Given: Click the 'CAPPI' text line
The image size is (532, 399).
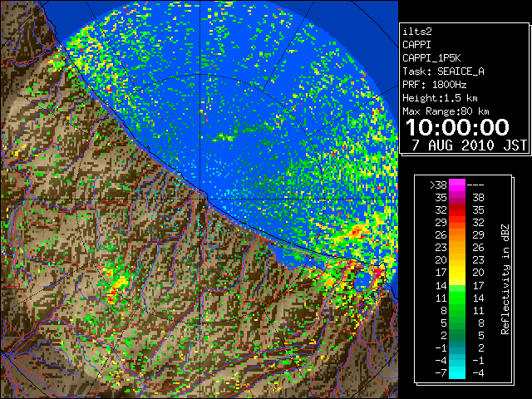Looking at the screenshot, I should [x=416, y=45].
